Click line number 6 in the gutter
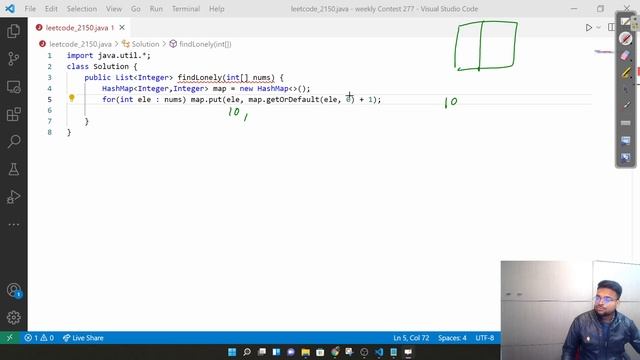Image resolution: width=640 pixels, height=360 pixels. pyautogui.click(x=49, y=110)
